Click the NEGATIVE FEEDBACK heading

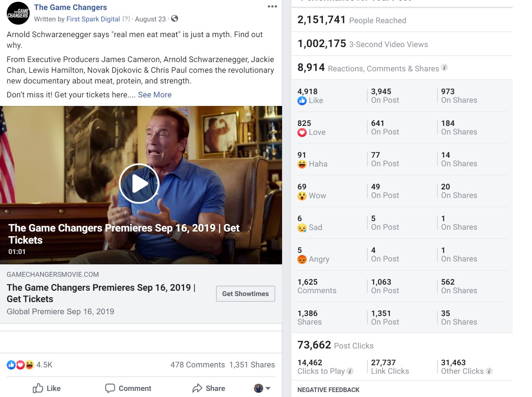pyautogui.click(x=328, y=390)
